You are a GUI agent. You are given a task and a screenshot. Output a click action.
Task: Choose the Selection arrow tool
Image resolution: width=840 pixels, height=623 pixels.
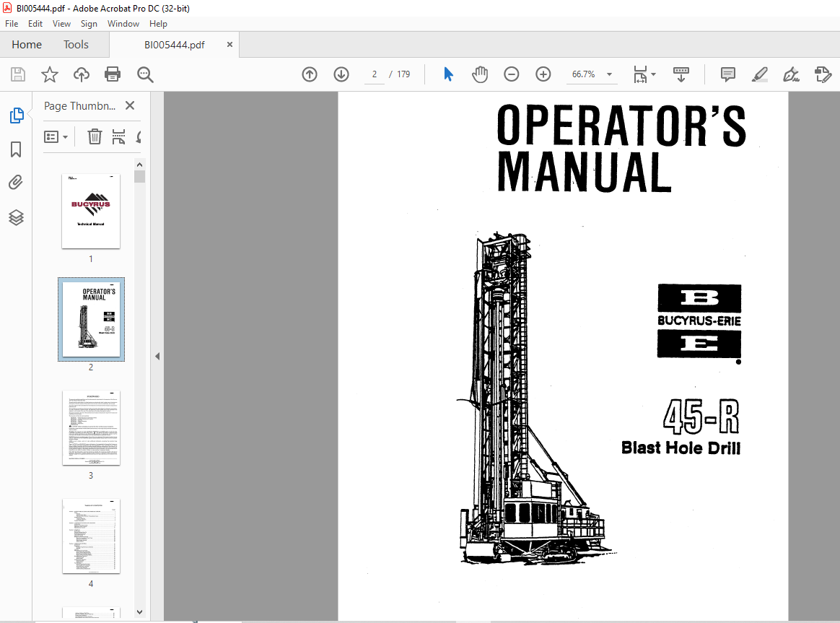click(448, 74)
